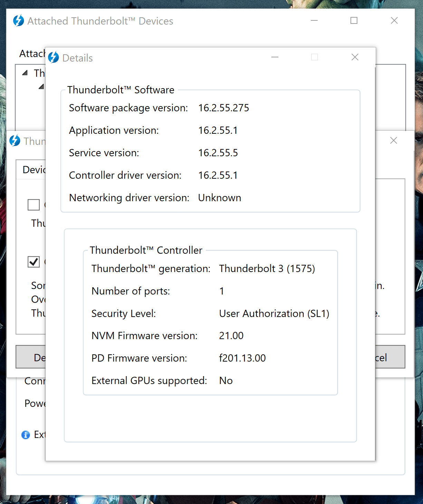The height and width of the screenshot is (504, 423).
Task: Uncheck the checked checkbox in settings window
Action: tap(33, 262)
